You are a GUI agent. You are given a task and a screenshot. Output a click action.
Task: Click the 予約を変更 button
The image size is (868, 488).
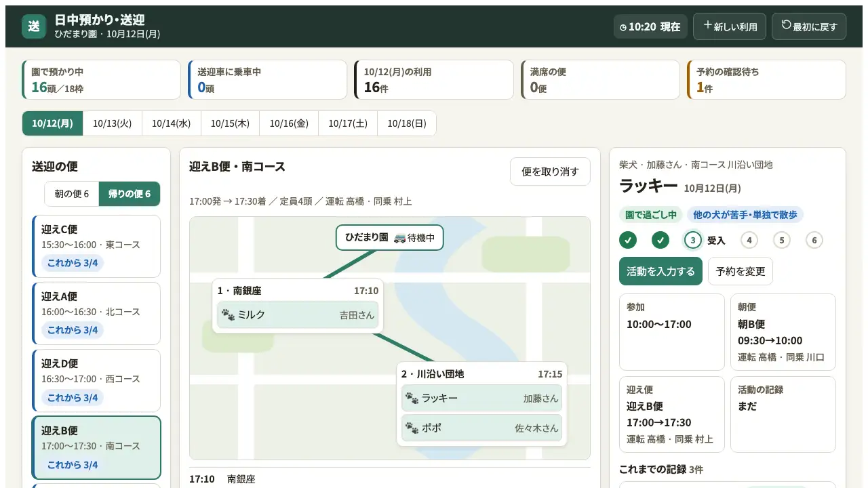coord(741,271)
